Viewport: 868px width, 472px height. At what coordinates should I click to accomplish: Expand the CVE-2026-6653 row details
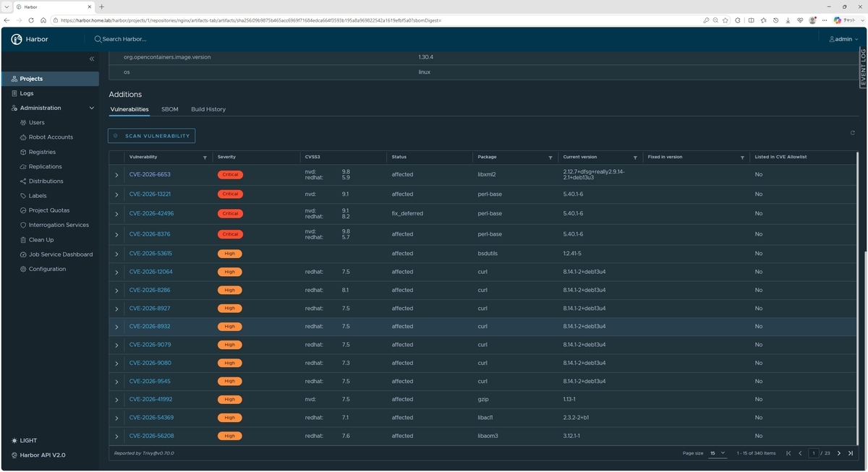click(116, 175)
